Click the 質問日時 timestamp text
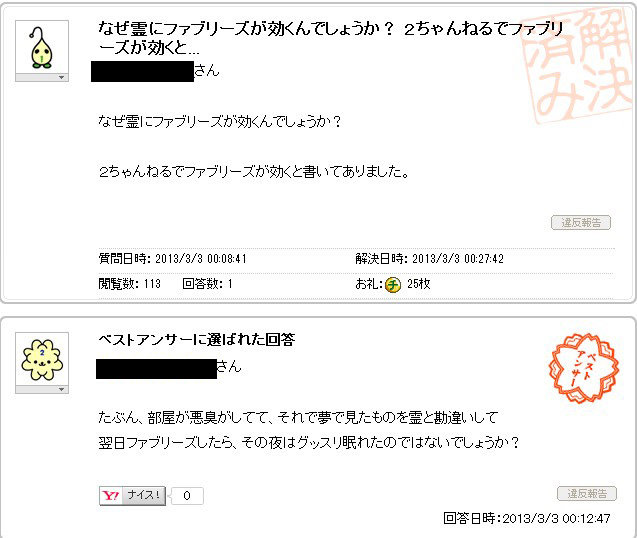 pos(173,259)
